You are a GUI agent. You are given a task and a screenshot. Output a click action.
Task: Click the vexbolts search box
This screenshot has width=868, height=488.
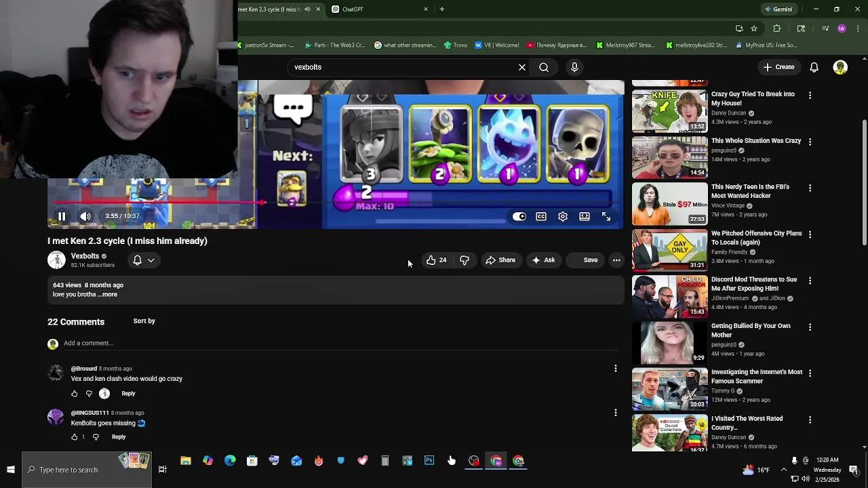pyautogui.click(x=400, y=67)
